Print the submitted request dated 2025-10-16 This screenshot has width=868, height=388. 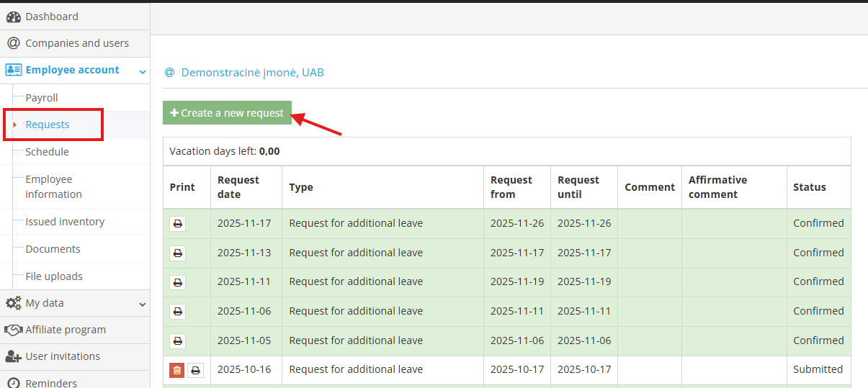[195, 370]
